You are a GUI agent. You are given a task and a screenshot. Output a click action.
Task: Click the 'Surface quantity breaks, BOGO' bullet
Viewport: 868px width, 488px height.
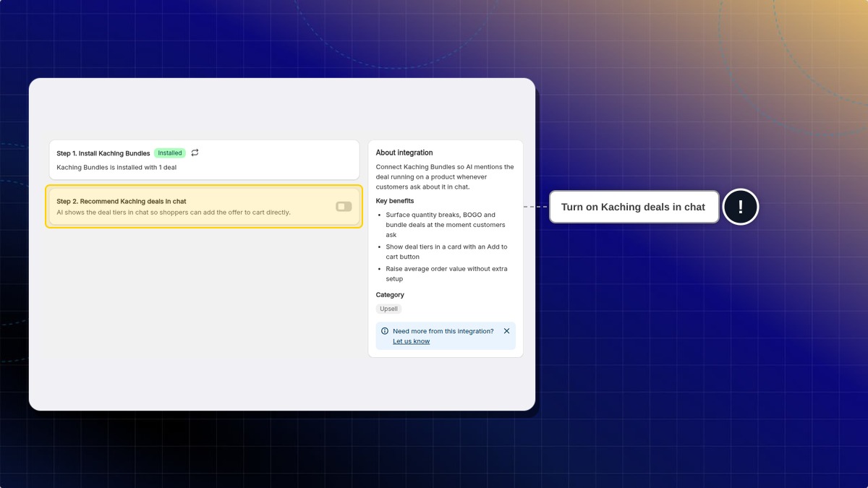[x=446, y=225]
